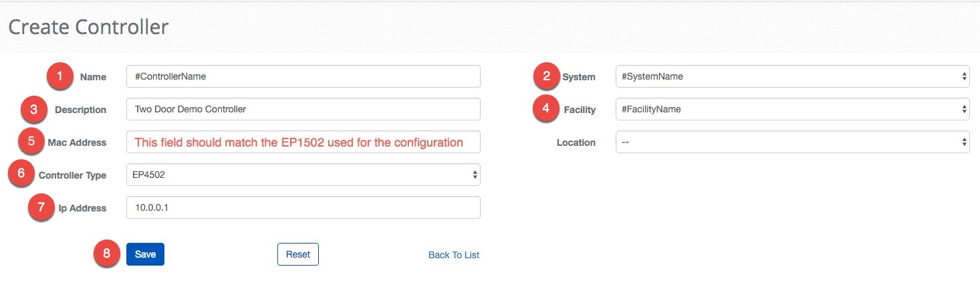The width and height of the screenshot is (980, 281).
Task: Click the red step 8 marker
Action: pos(107,254)
